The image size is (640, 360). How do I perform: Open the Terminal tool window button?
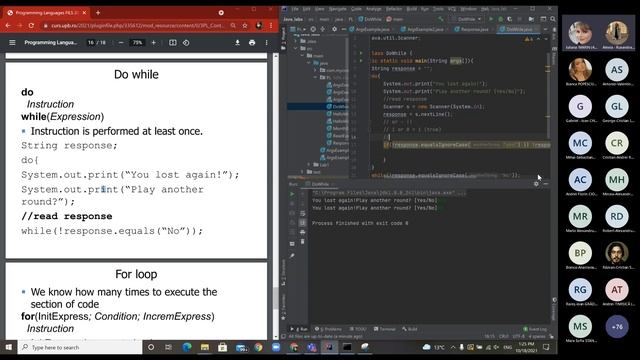click(385, 329)
